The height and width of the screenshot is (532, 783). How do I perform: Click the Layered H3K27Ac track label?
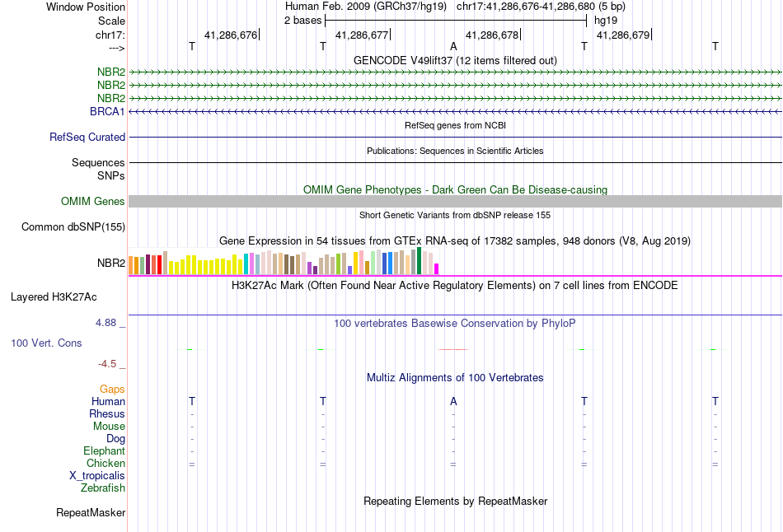(x=54, y=297)
